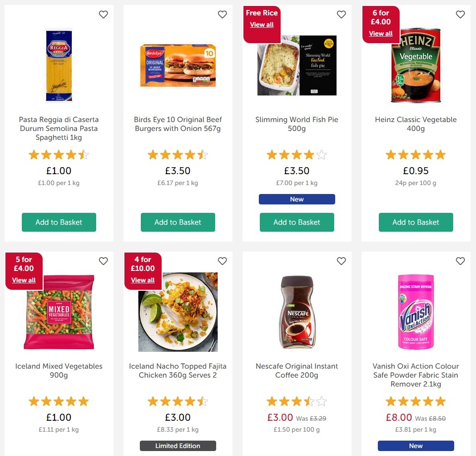View all products in the 4 for £10.00 deal

[x=142, y=280]
